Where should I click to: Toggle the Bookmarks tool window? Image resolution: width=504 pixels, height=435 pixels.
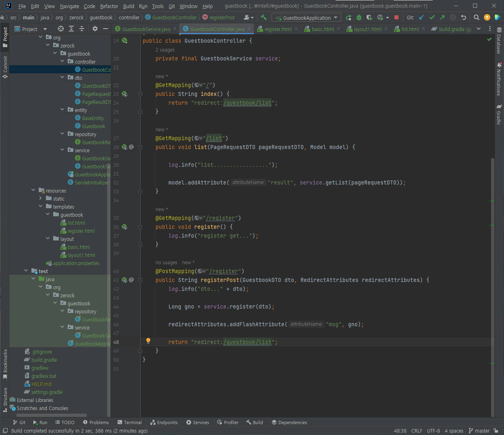5,364
